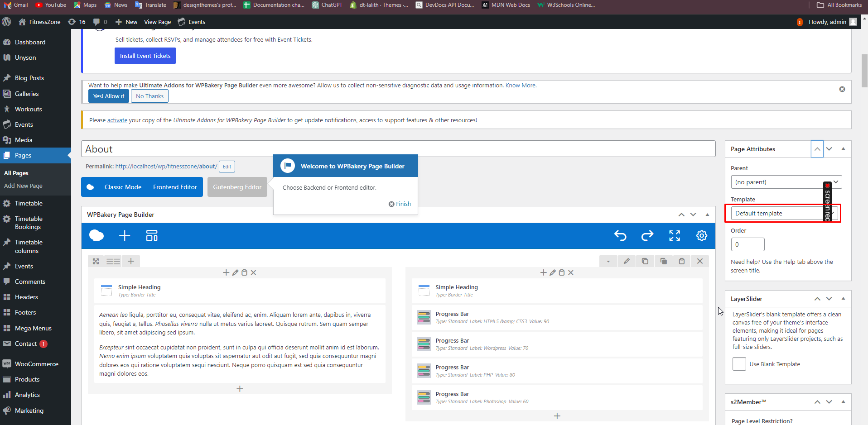The width and height of the screenshot is (868, 425).
Task: Open the Gmail bookmark
Action: click(x=16, y=5)
